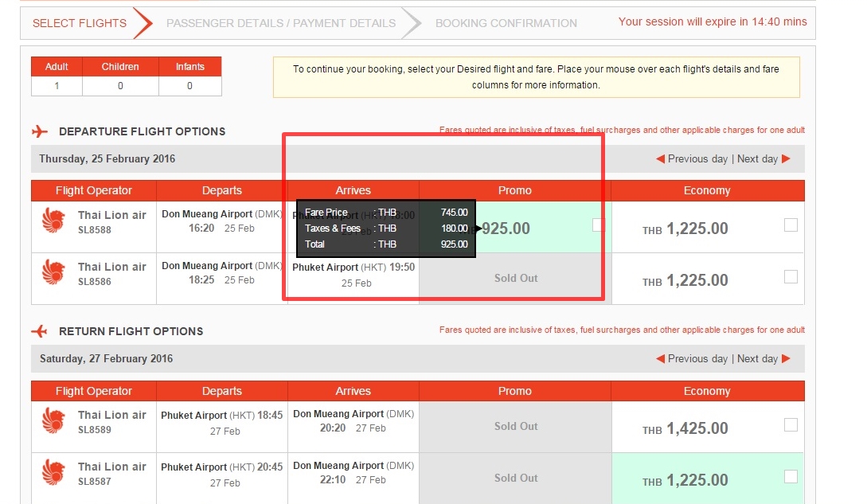
Task: Click the return plane icon beside Return Flight Options
Action: coord(39,331)
